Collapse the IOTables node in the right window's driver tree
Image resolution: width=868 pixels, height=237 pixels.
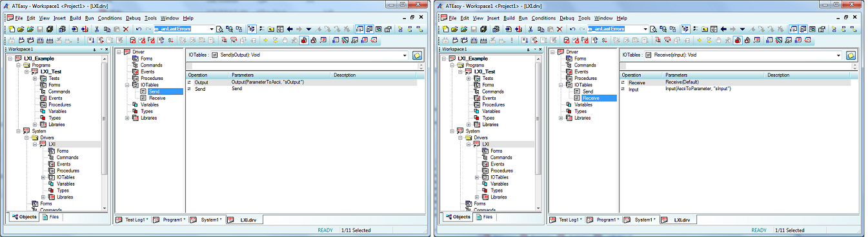click(x=560, y=85)
